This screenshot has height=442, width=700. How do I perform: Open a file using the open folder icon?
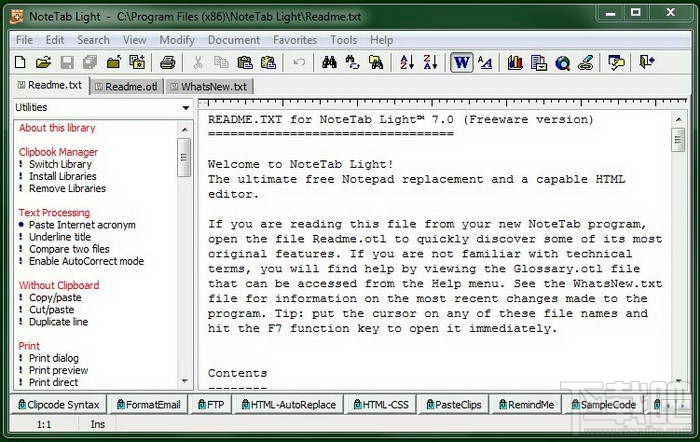point(43,62)
